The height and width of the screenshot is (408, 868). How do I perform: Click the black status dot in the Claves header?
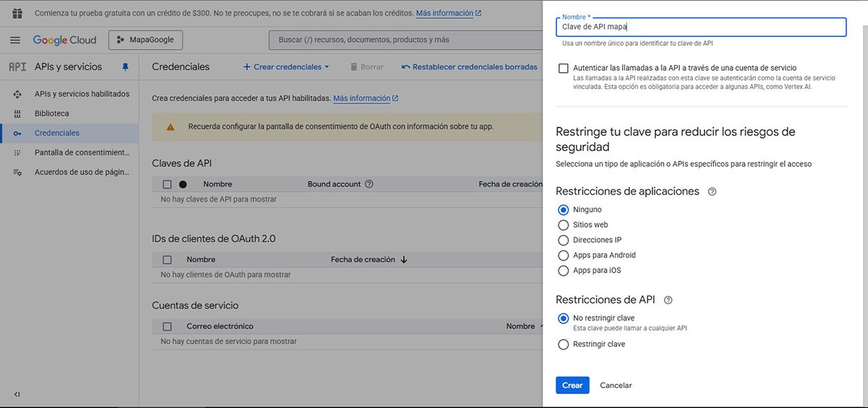[x=183, y=184]
